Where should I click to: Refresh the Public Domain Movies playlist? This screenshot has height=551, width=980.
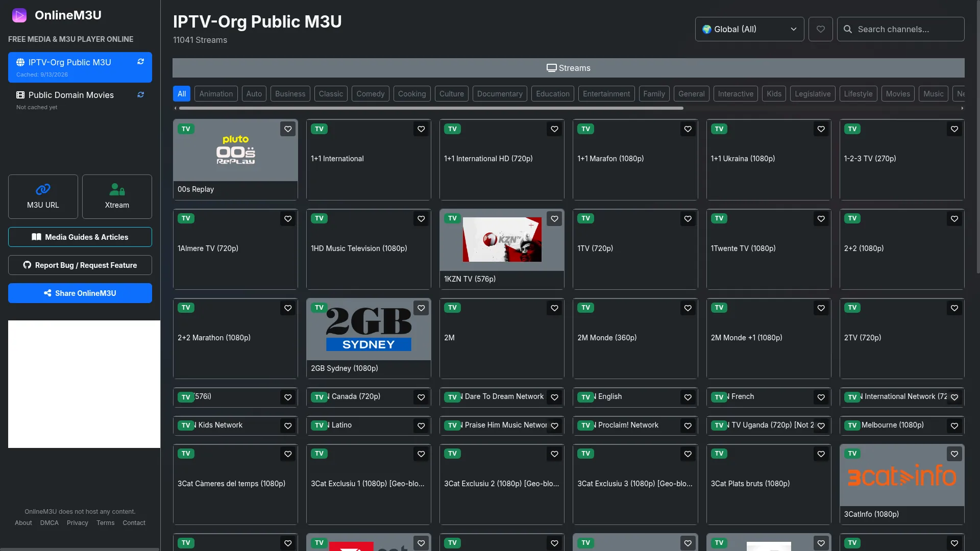[x=140, y=95]
